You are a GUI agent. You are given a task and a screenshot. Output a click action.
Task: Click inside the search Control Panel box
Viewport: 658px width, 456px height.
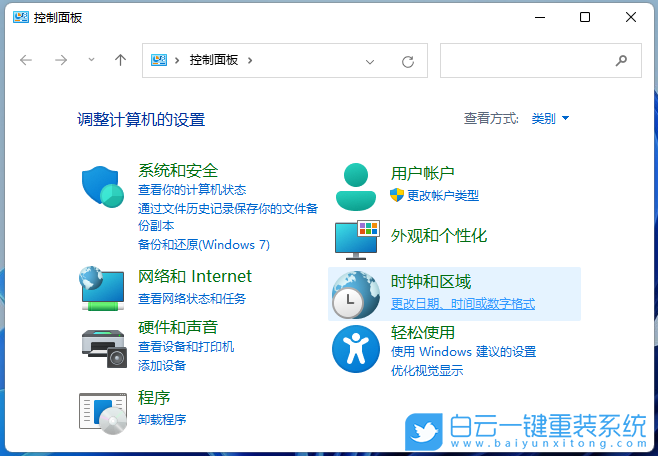point(540,60)
